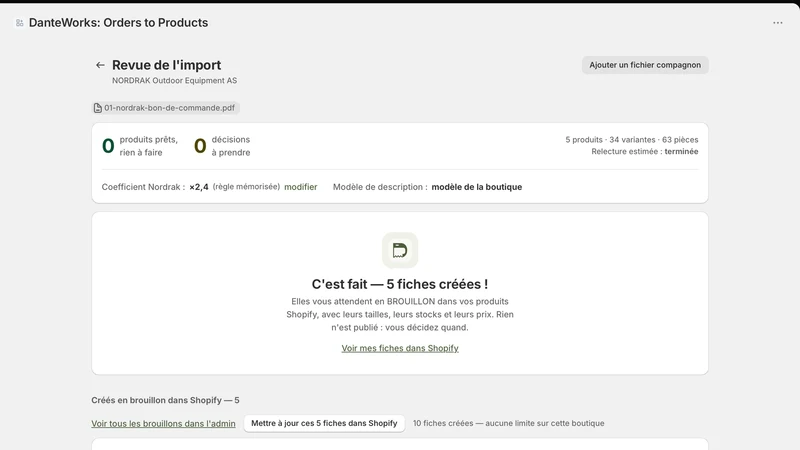
Task: Click the 0 produits prêts counter
Action: point(140,146)
